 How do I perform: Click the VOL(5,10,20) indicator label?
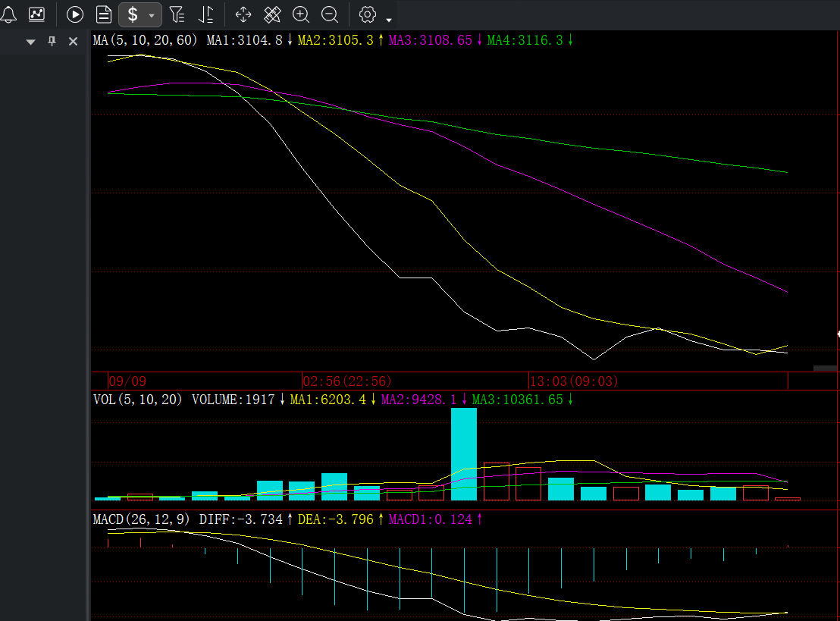point(137,400)
